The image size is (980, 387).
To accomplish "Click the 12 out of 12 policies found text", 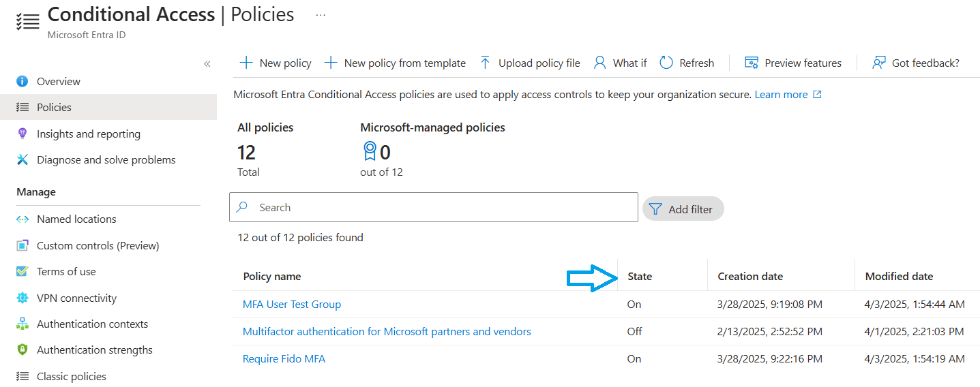I will pos(300,237).
